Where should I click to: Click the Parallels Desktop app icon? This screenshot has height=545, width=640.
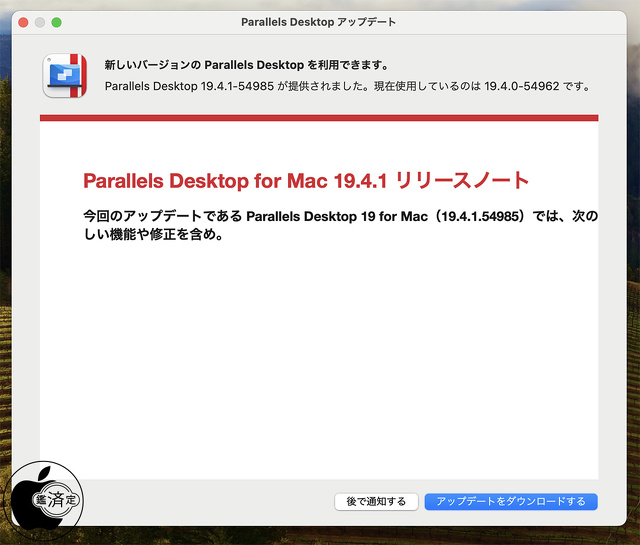pyautogui.click(x=65, y=76)
